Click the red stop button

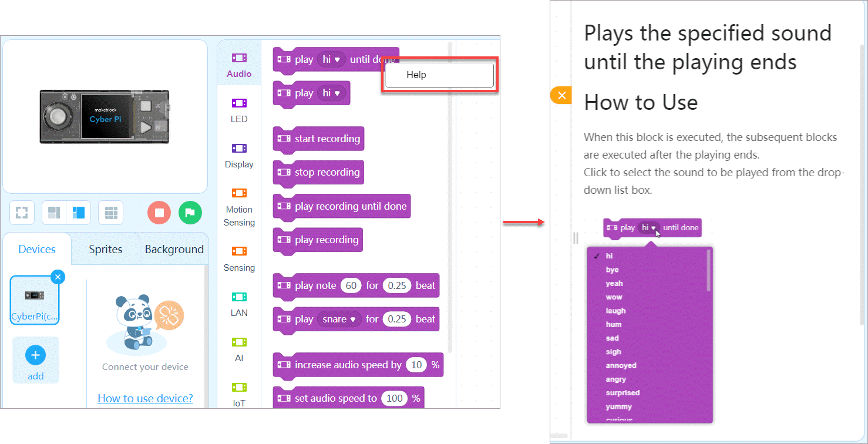pos(159,213)
